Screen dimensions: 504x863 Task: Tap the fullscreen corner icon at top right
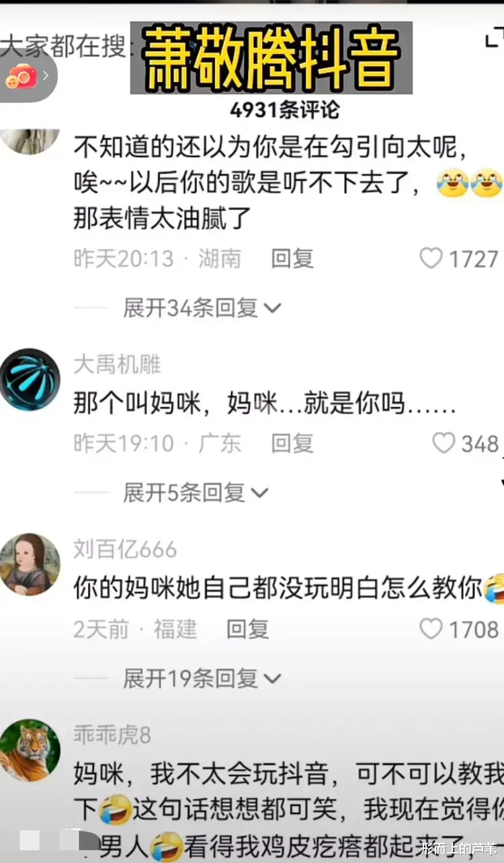(493, 39)
